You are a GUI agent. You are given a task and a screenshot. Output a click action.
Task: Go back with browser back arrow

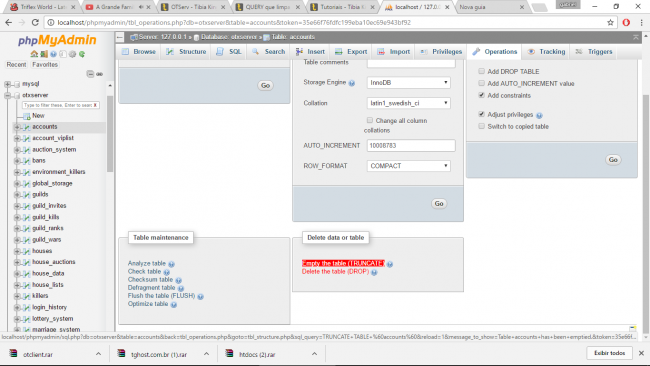click(9, 22)
